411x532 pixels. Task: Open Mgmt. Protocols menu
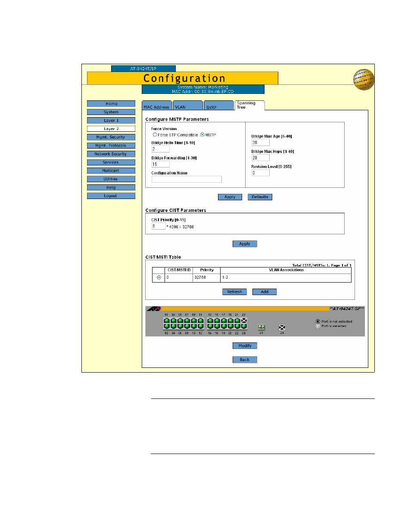(x=111, y=146)
